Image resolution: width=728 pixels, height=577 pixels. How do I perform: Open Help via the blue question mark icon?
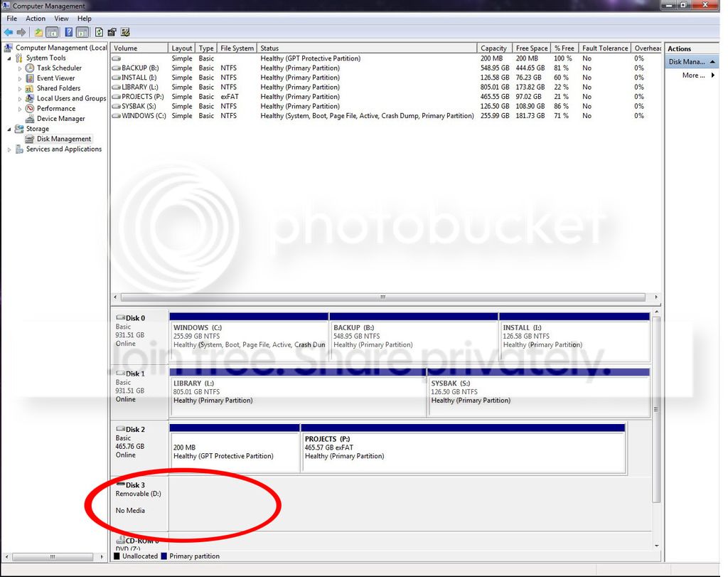(x=68, y=32)
